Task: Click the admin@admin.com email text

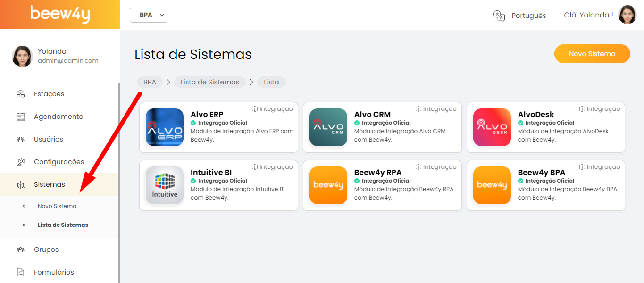Action: (68, 60)
